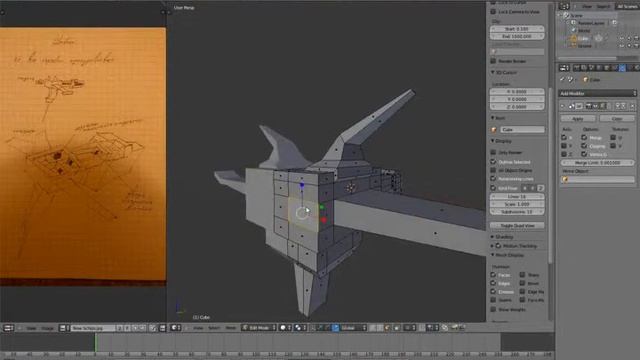Collapse the 3D Cursor panel
The width and height of the screenshot is (640, 360).
tap(492, 72)
